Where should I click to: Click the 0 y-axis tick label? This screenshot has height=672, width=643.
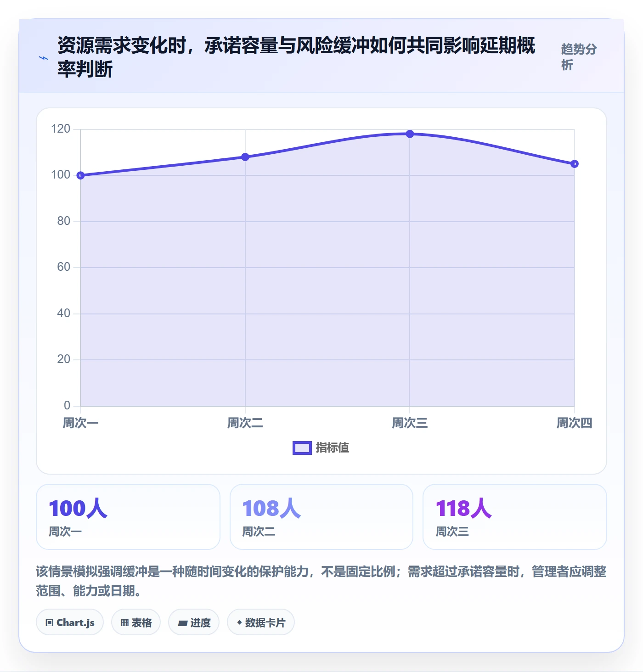(67, 406)
